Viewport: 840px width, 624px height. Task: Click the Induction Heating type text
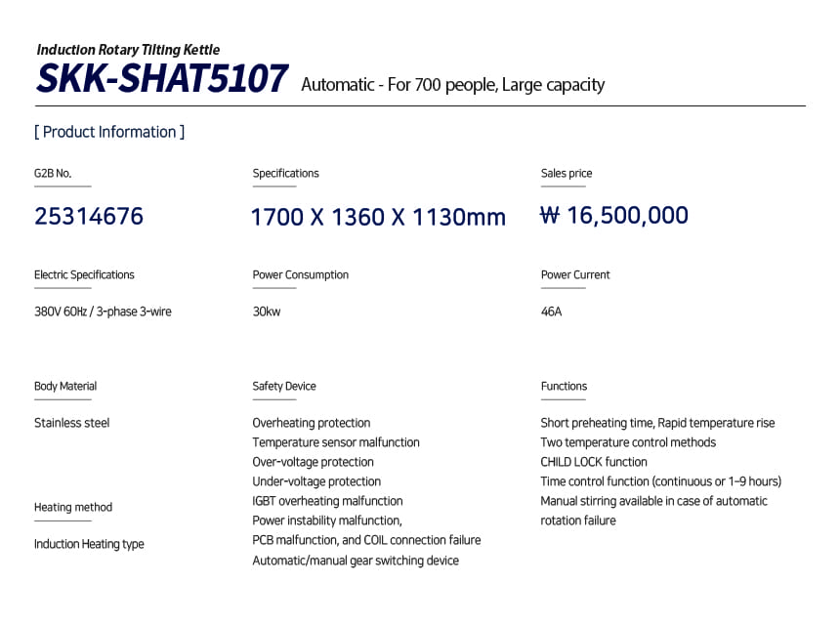[x=89, y=544]
